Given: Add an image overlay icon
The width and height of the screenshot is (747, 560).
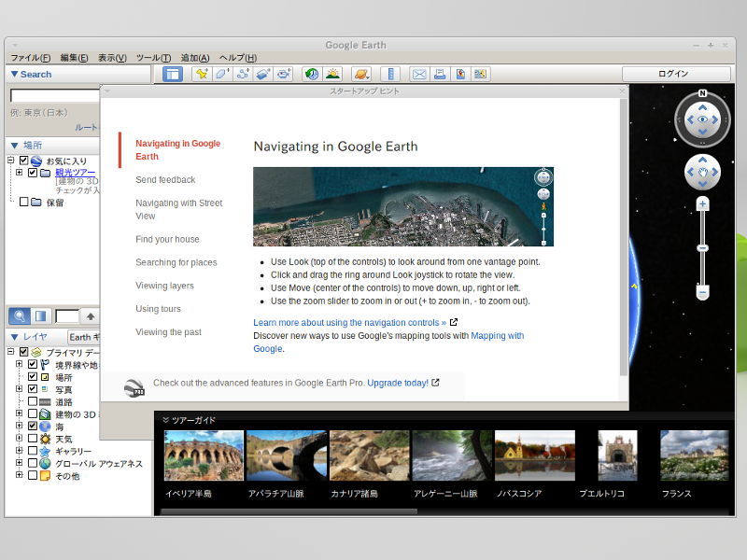Looking at the screenshot, I should coord(263,74).
